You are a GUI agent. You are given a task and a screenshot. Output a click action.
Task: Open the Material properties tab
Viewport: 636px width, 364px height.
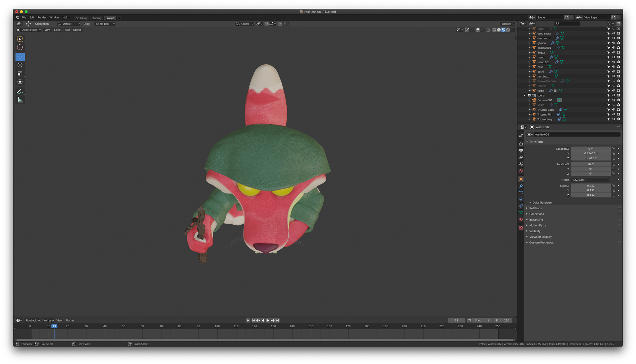pyautogui.click(x=521, y=220)
